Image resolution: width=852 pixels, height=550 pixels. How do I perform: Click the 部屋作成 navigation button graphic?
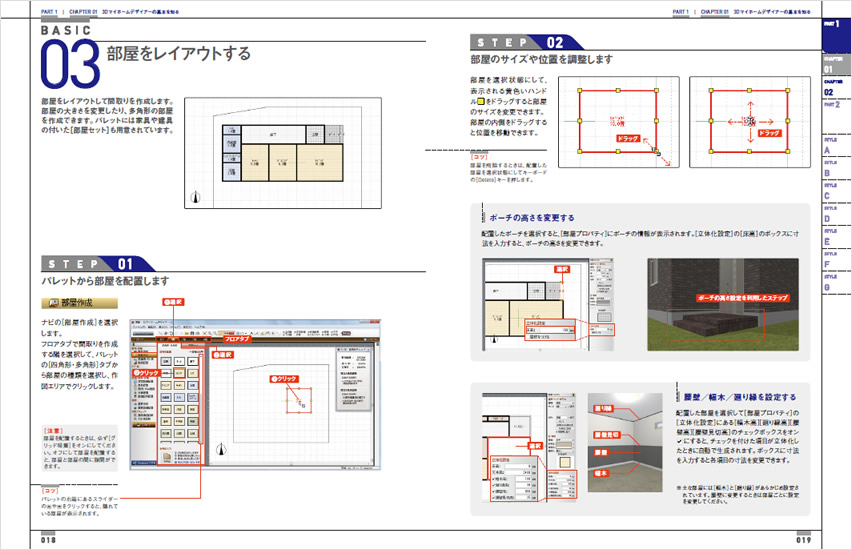tap(79, 303)
